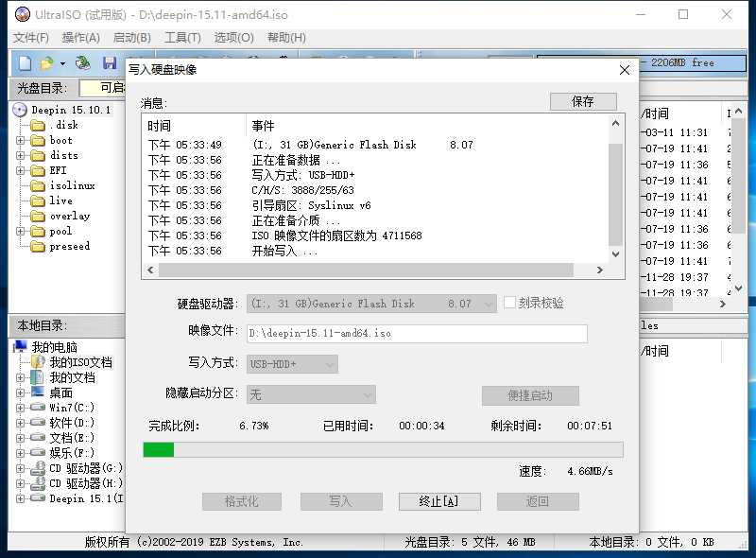Click the message log scroll-right arrow
The height and width of the screenshot is (558, 756).
600,270
